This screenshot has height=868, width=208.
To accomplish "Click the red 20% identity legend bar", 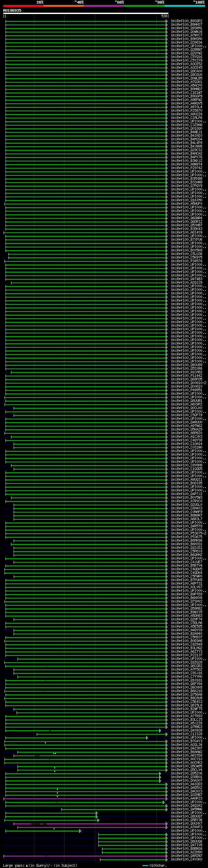I will coord(23,6).
